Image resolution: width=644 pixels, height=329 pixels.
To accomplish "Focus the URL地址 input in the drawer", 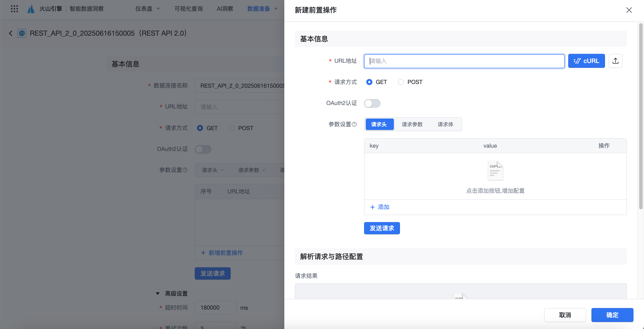I will coord(464,61).
